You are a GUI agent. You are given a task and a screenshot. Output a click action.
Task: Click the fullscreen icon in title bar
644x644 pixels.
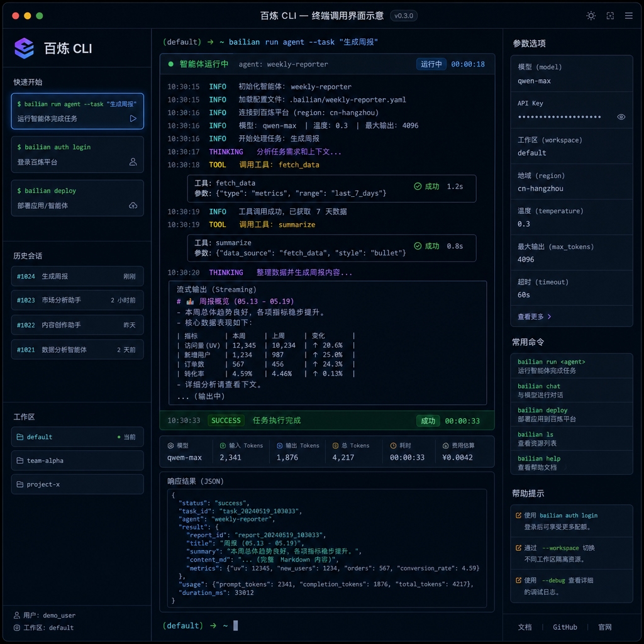tap(610, 16)
